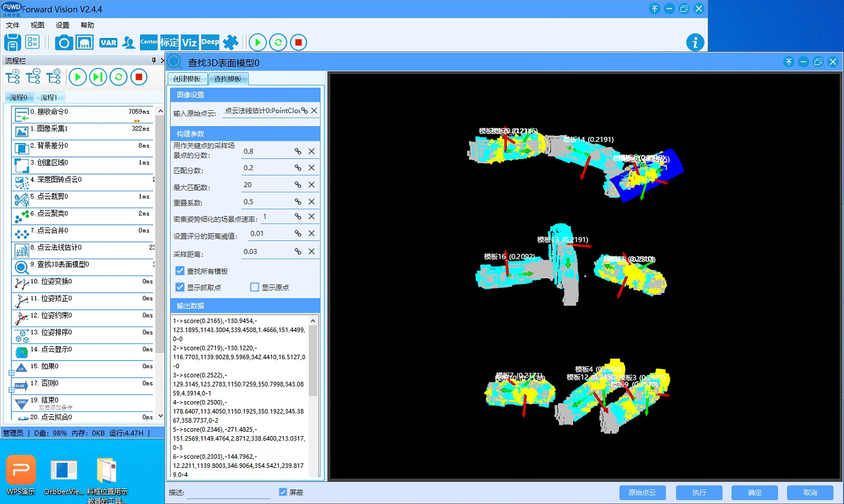Clear the 输入原始点云 field with X

[x=314, y=111]
